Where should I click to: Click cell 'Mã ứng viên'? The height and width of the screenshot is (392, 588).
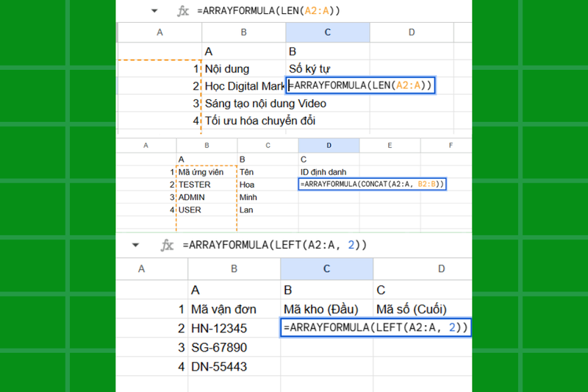tap(207, 172)
